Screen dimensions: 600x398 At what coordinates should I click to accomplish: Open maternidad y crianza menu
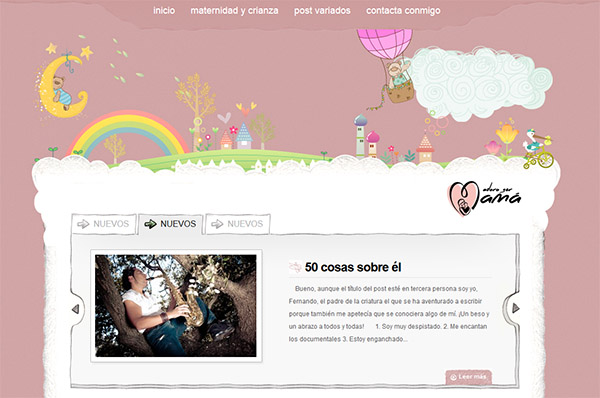tap(234, 11)
